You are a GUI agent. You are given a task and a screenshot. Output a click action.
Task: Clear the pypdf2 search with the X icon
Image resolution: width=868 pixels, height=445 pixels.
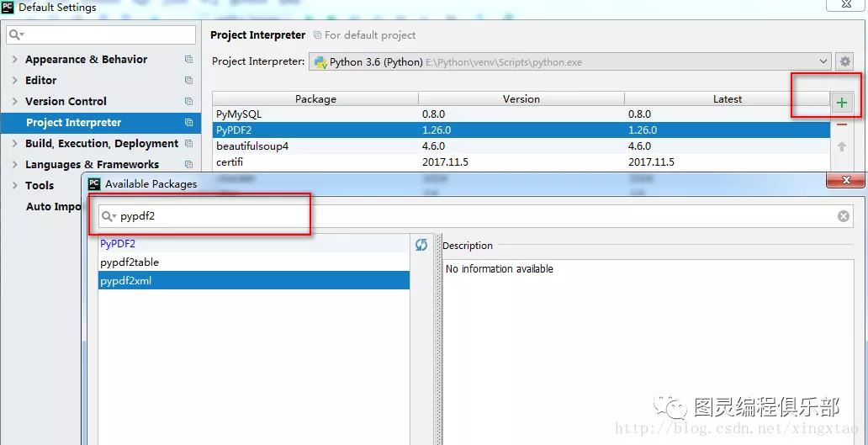[843, 216]
